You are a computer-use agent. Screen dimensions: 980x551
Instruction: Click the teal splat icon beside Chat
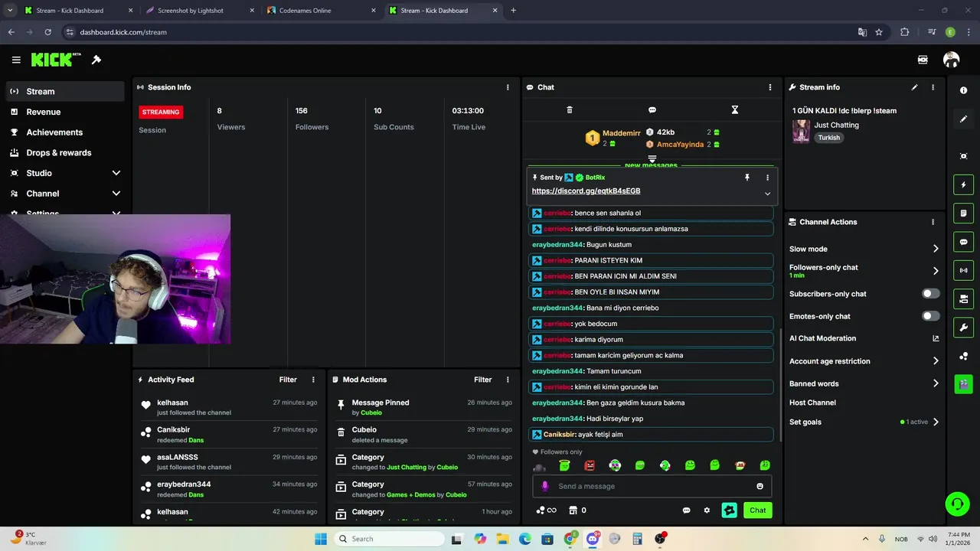(729, 510)
